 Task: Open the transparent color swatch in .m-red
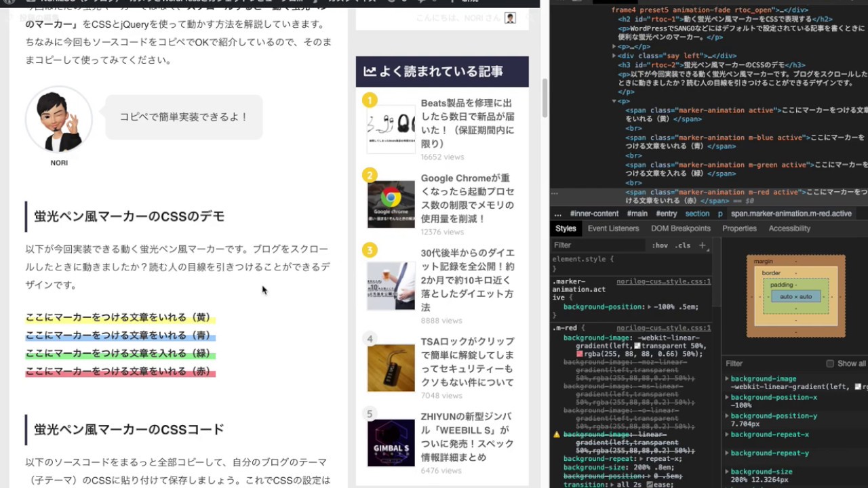(637, 346)
